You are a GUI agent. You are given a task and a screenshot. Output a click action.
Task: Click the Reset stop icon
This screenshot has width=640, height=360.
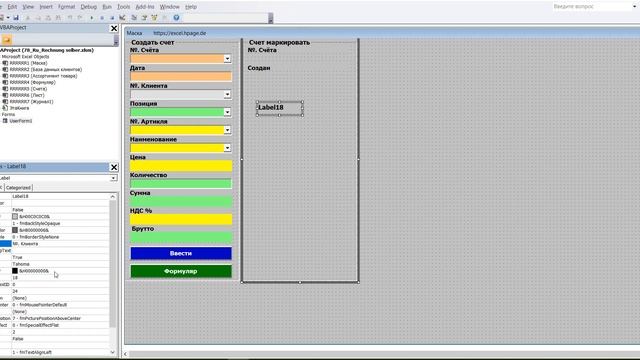coord(112,18)
